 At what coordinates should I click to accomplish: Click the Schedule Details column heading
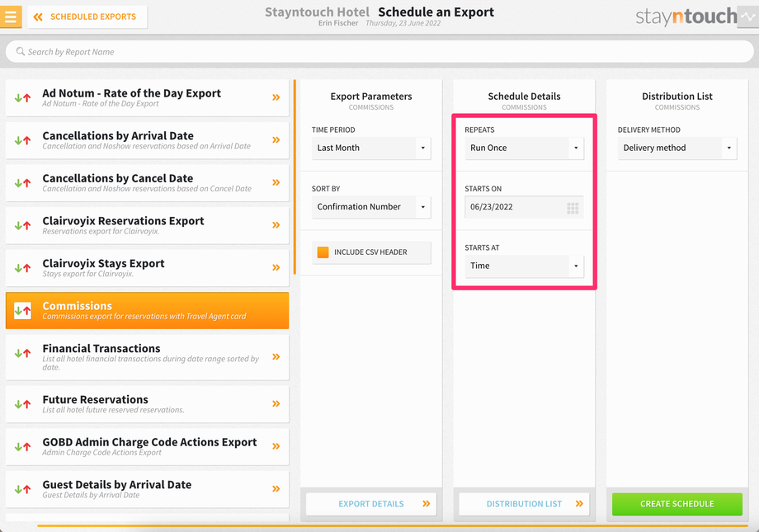[524, 97]
